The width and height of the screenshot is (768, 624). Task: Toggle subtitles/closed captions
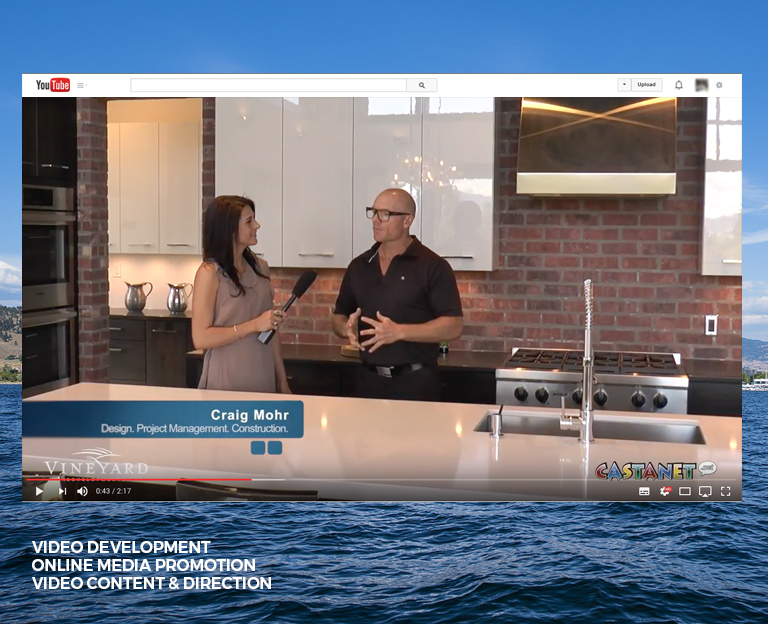pos(644,491)
